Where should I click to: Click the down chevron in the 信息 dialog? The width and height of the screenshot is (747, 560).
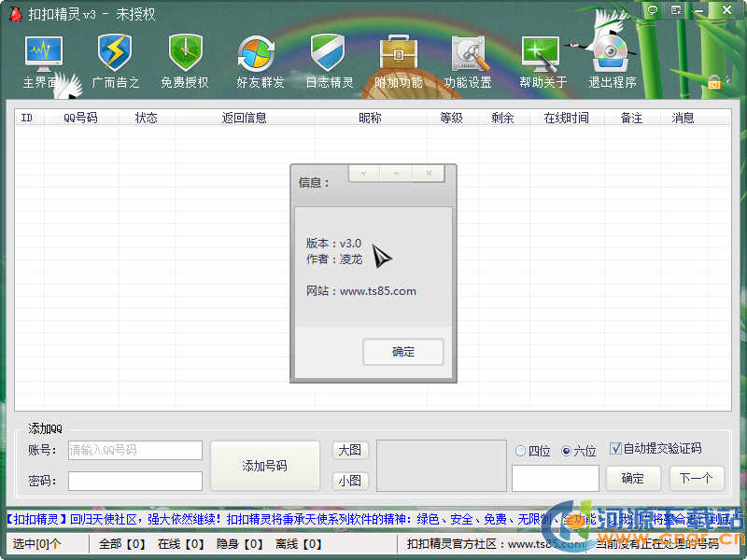click(364, 174)
